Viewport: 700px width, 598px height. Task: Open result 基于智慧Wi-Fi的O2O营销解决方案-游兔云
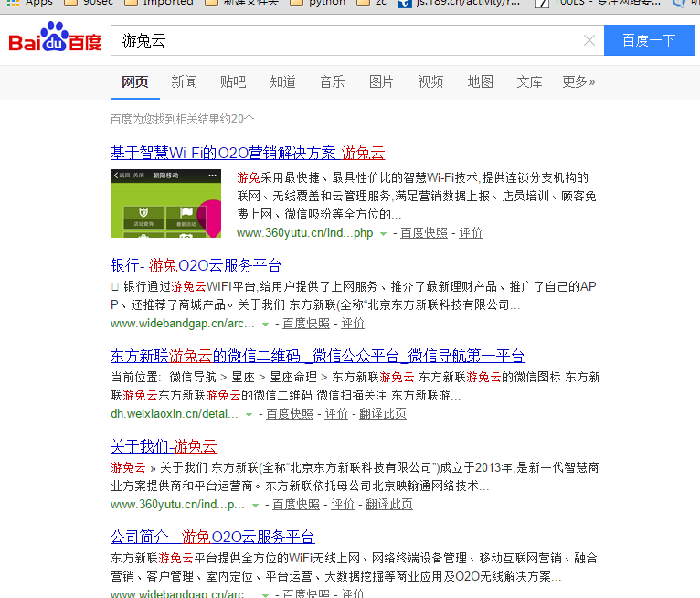pos(248,153)
